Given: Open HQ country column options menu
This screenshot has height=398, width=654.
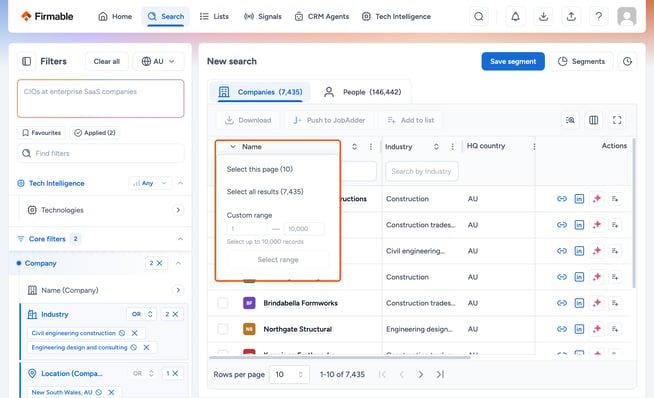Looking at the screenshot, I should coord(534,146).
